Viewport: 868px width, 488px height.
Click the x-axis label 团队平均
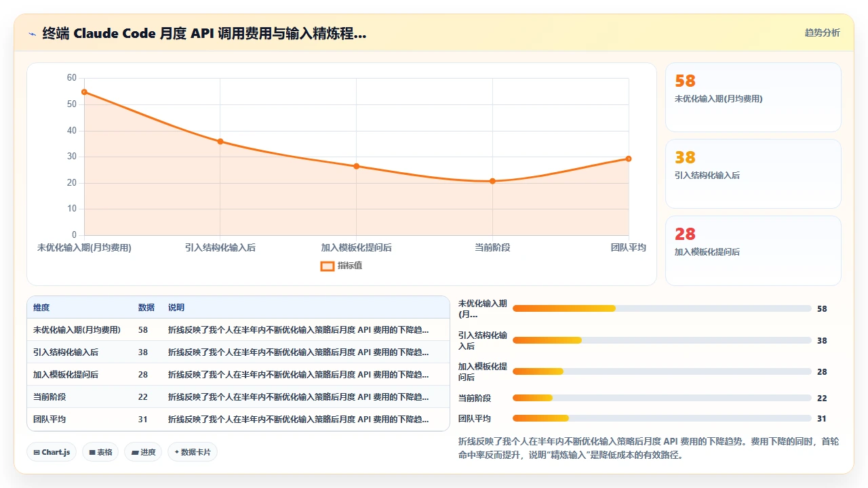pyautogui.click(x=628, y=248)
